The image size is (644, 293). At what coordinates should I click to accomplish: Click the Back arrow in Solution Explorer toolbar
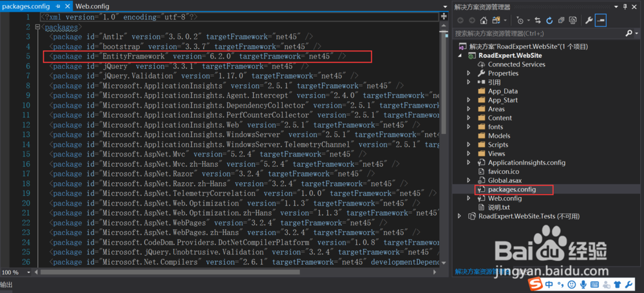click(x=460, y=20)
